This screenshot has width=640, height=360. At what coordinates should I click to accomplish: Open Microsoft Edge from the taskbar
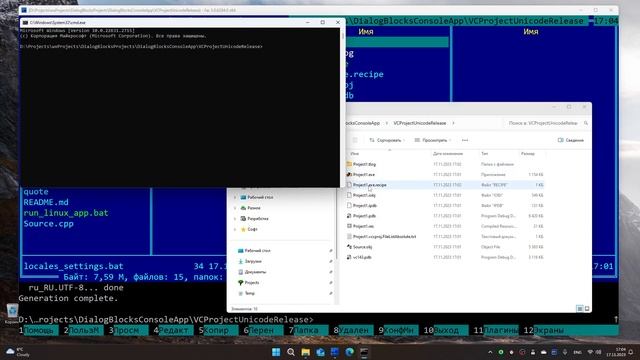pyautogui.click(x=349, y=352)
